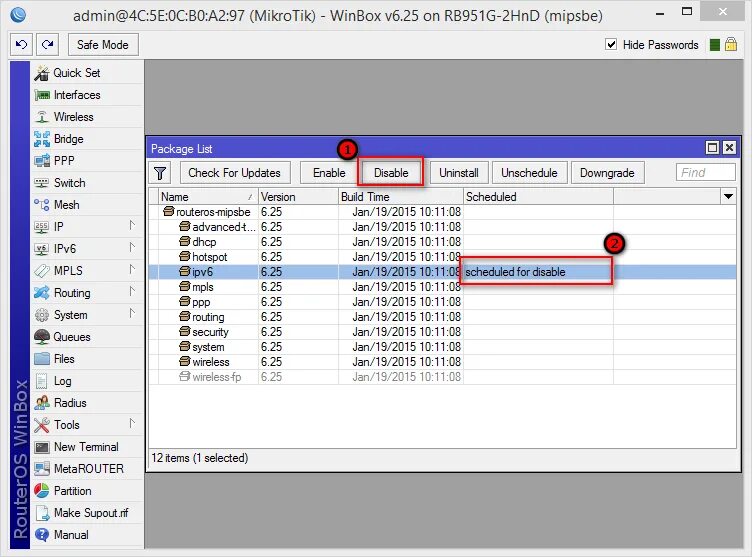Open New Terminal

click(88, 447)
